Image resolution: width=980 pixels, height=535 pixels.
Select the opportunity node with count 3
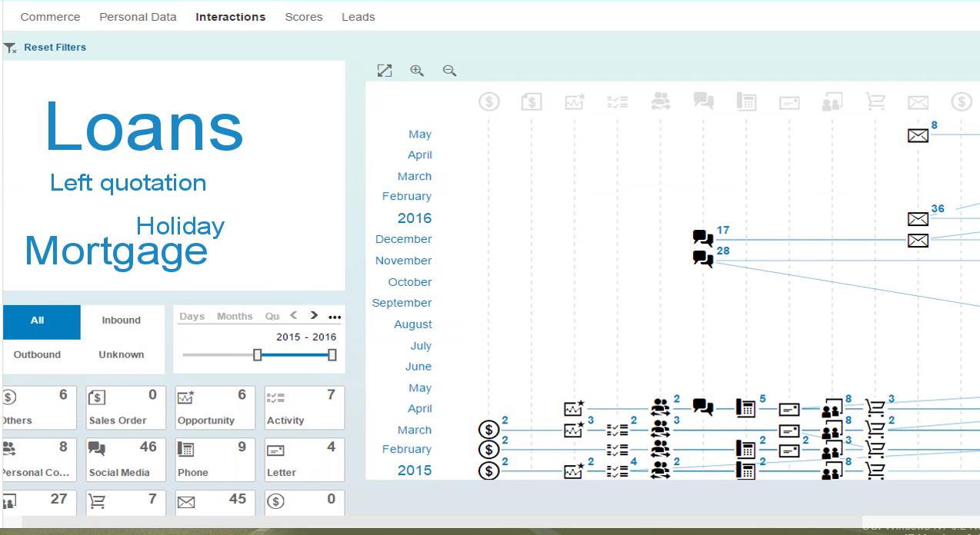pos(574,429)
